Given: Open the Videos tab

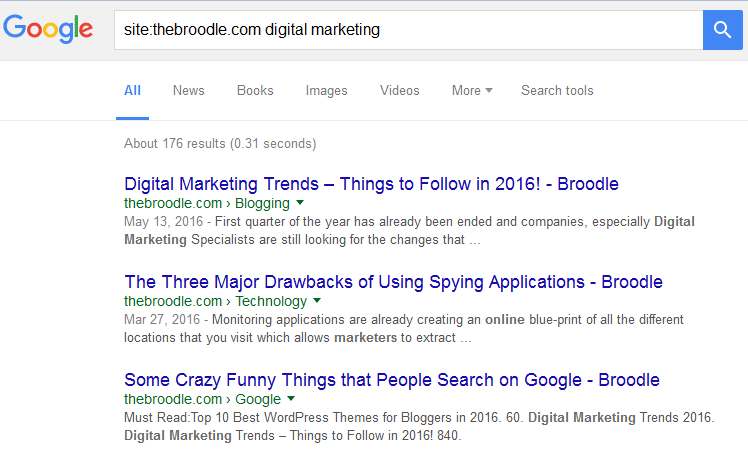Looking at the screenshot, I should pos(400,90).
